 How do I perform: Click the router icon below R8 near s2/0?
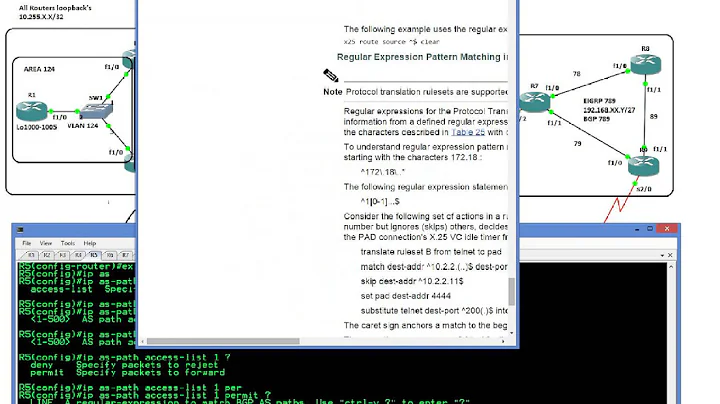coord(643,166)
